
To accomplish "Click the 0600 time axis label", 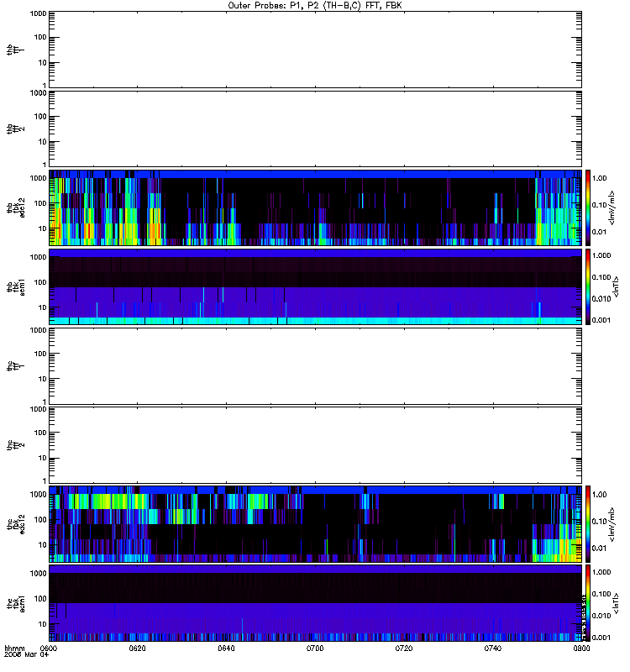I will coord(49,648).
